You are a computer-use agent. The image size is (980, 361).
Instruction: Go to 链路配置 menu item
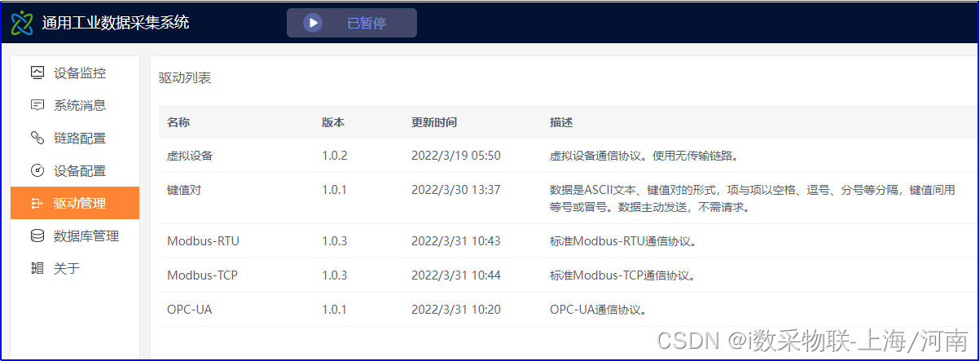point(75,138)
